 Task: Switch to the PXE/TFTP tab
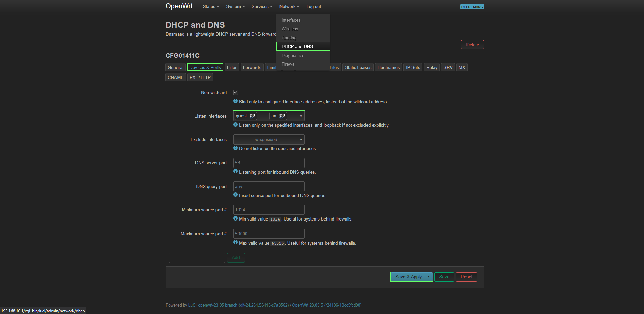click(x=200, y=77)
